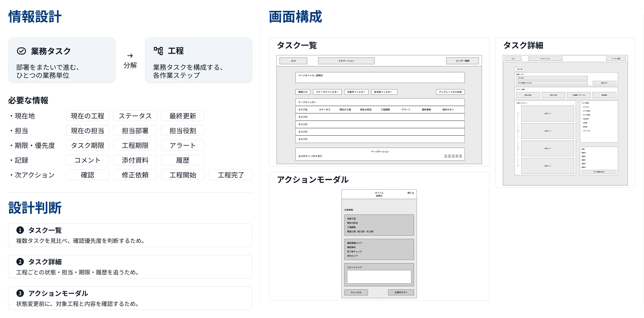This screenshot has height=318, width=644.
Task: Open the タスク詳細 design decision card
Action: [130, 267]
